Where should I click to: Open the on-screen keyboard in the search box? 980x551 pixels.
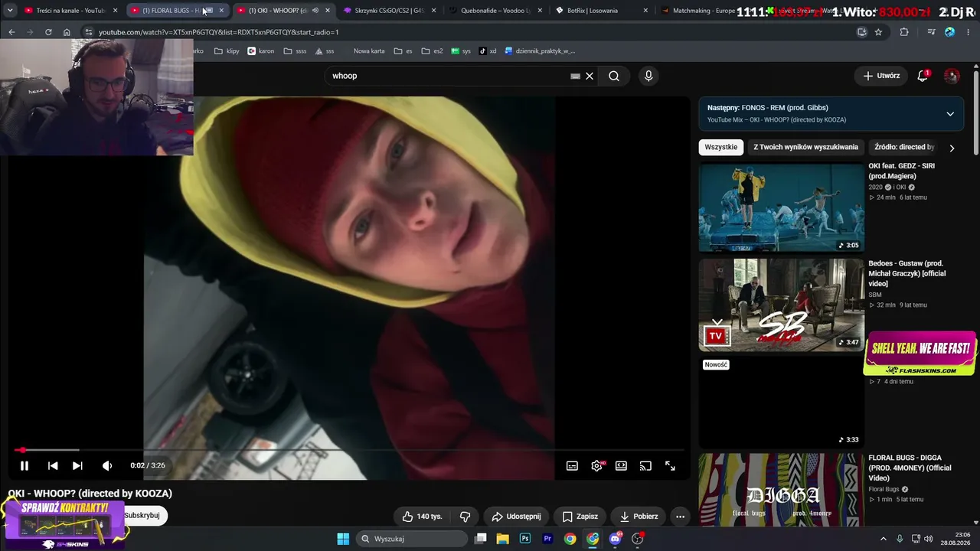pos(575,76)
